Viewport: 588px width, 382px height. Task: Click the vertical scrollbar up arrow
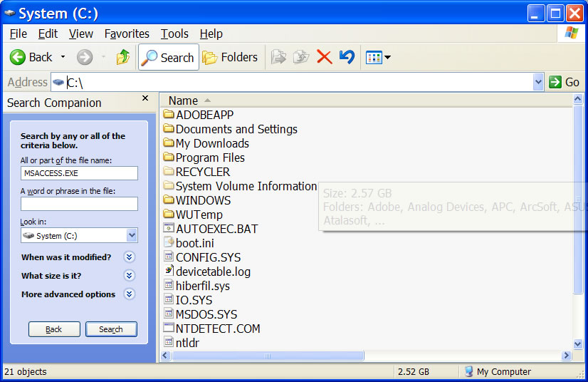[x=577, y=99]
